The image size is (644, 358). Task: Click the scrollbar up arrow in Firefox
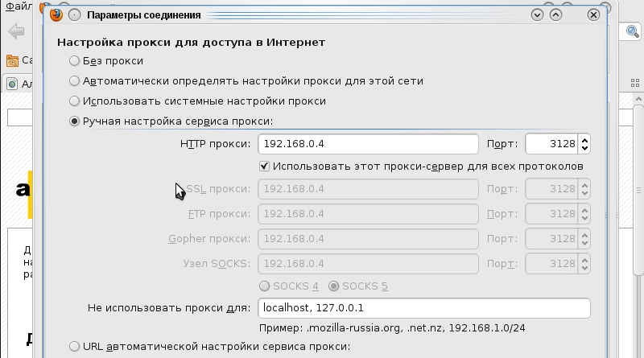pyautogui.click(x=638, y=99)
